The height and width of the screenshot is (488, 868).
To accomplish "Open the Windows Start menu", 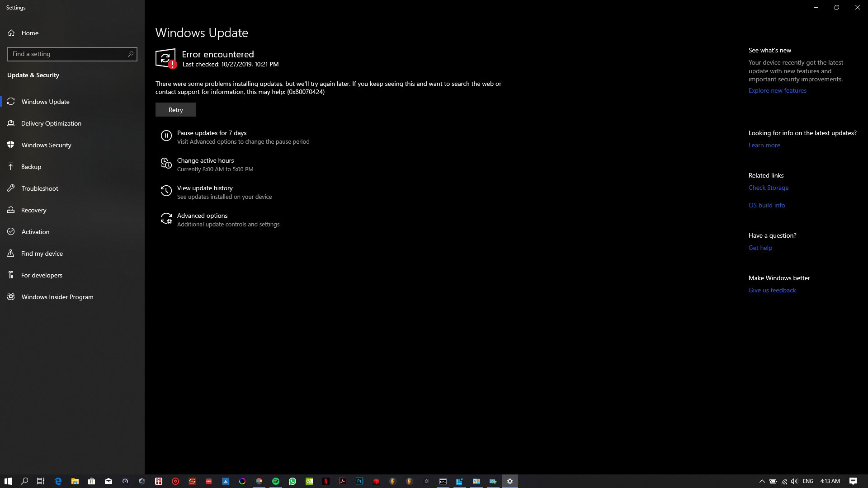I will [x=8, y=481].
